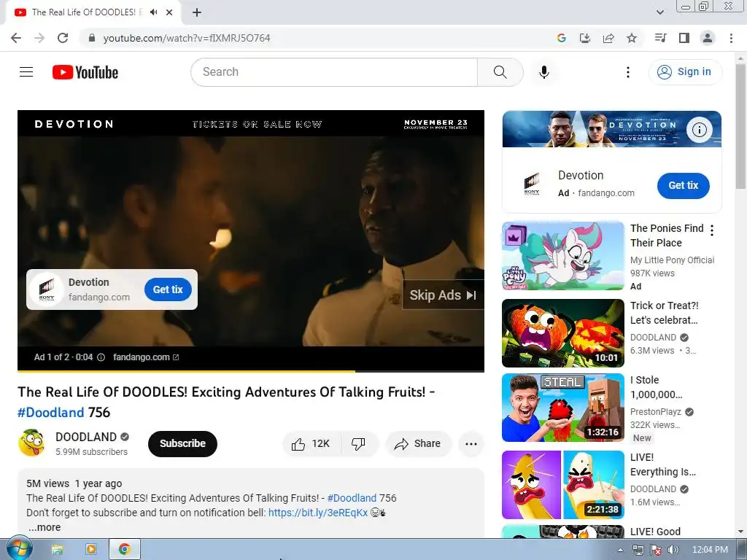Go back with browser back arrow
The width and height of the screenshot is (747, 560).
coord(16,38)
